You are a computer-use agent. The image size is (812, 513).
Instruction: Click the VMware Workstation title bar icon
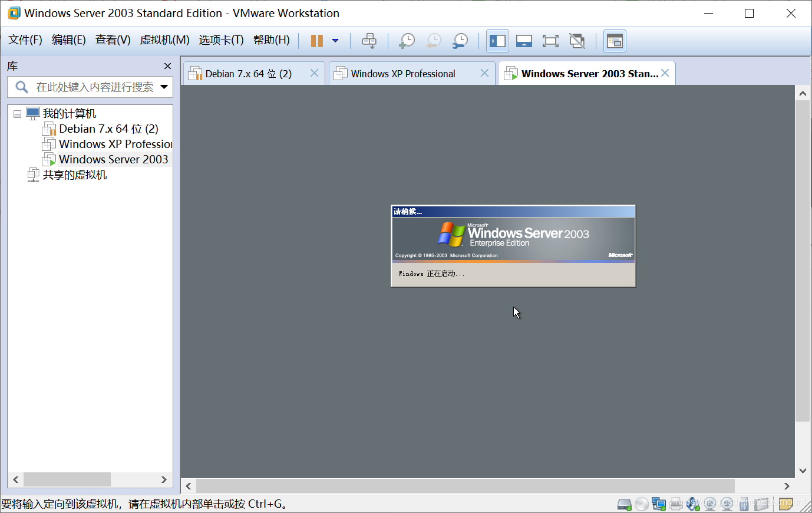pyautogui.click(x=14, y=13)
